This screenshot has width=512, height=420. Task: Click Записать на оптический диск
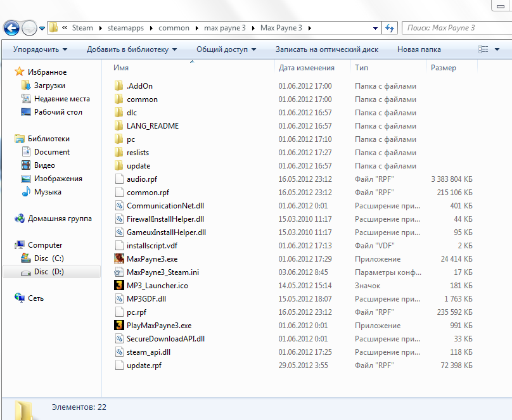coord(327,49)
